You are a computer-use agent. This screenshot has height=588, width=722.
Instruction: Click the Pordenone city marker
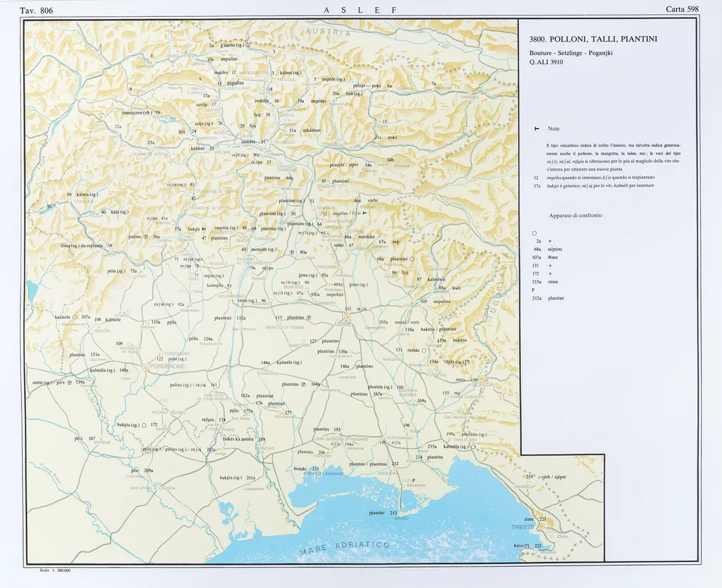(145, 367)
